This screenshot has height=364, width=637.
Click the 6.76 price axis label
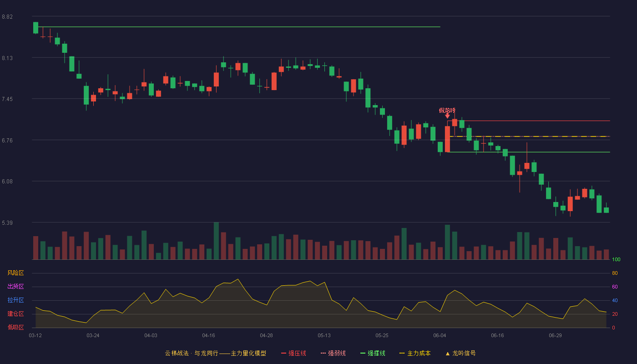tap(7, 141)
